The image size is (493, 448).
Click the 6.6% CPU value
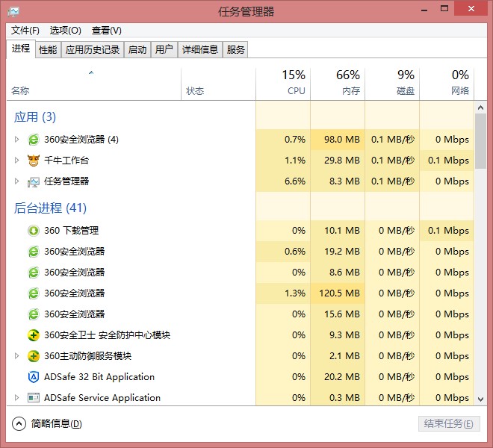(294, 181)
